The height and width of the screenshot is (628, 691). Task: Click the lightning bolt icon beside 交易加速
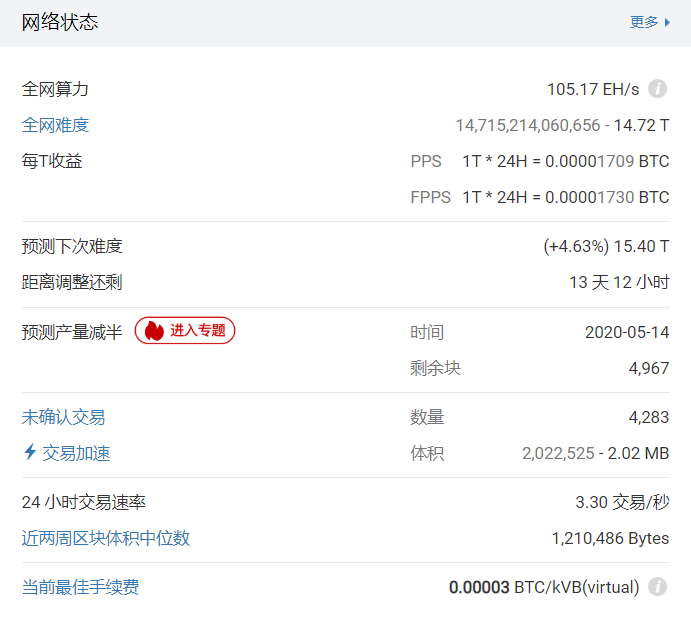tap(30, 452)
